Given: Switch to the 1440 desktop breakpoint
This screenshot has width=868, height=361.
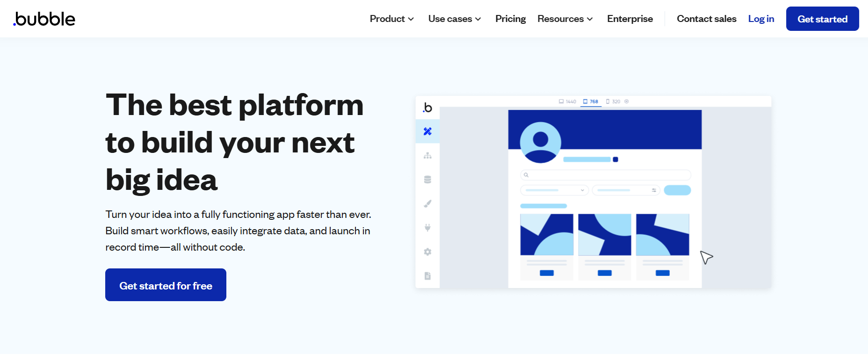Looking at the screenshot, I should 567,101.
